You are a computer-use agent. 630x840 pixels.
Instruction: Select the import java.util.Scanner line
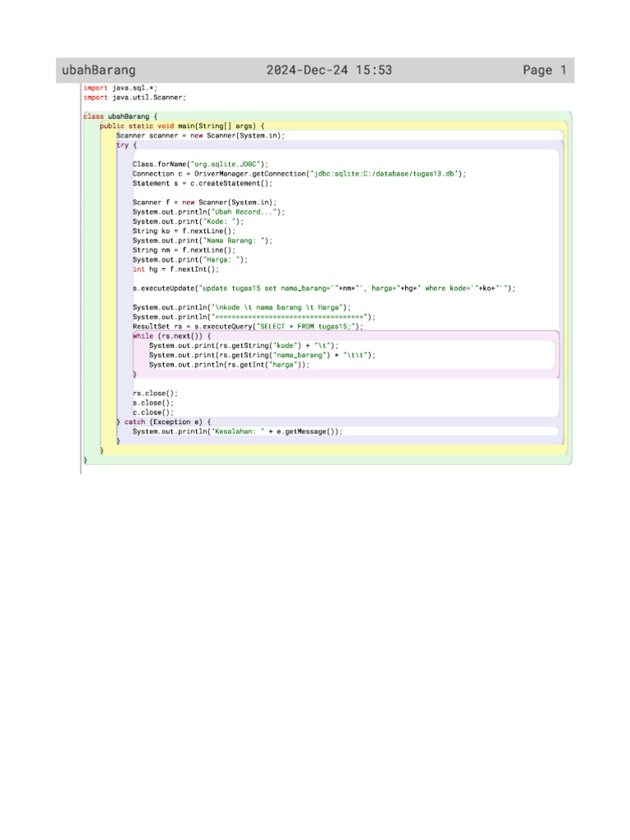135,98
